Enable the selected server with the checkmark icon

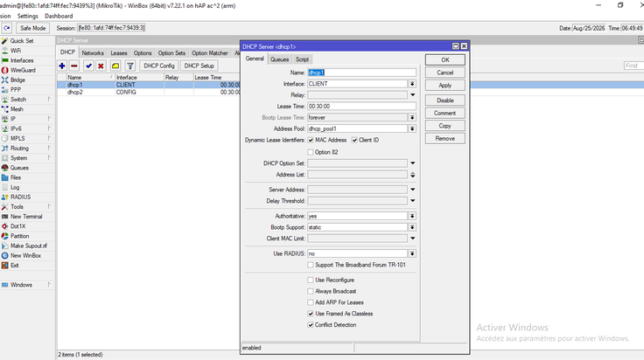[x=88, y=66]
